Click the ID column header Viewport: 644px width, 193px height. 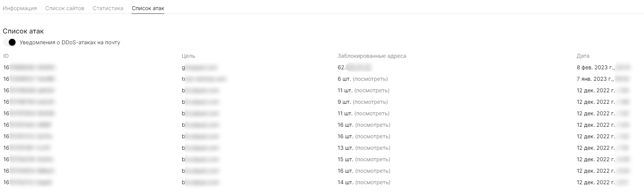[6, 56]
